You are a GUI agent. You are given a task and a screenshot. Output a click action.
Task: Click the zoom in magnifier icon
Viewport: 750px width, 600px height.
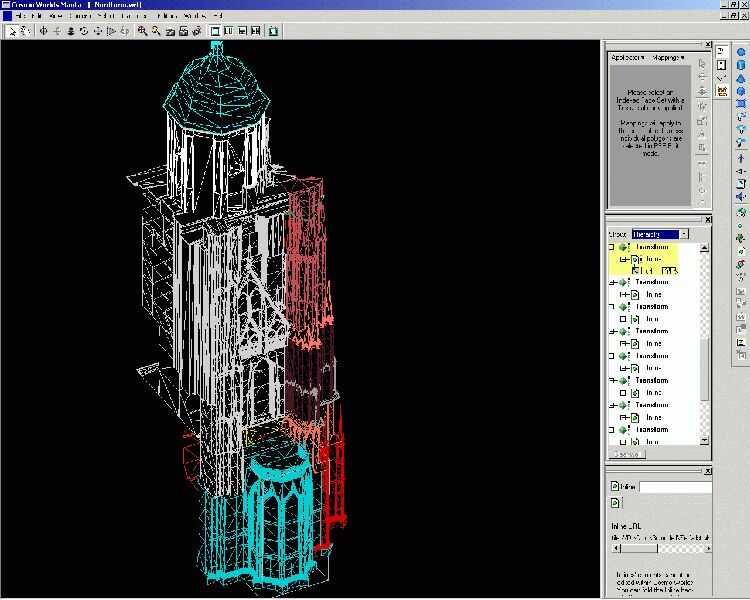click(143, 31)
